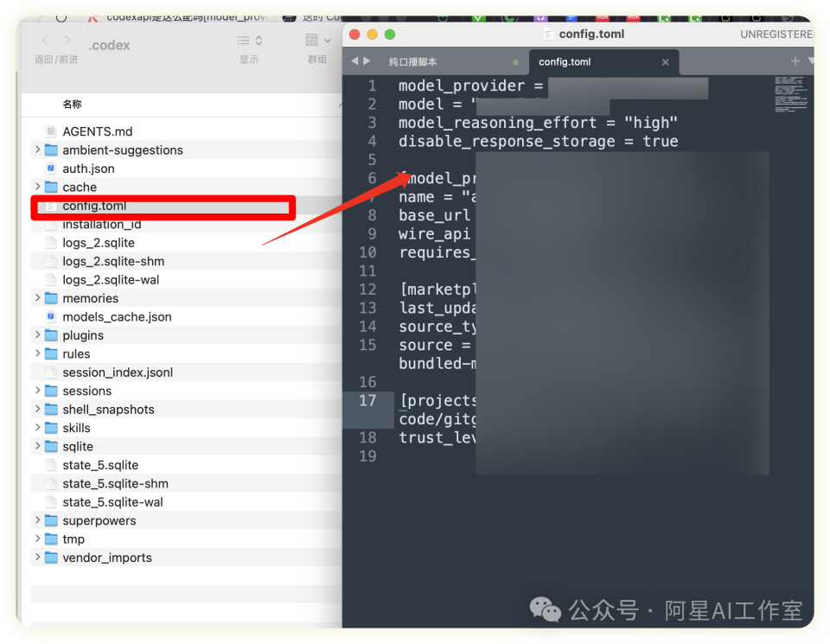Screen dimensions: 830x644
Task: Select logs_2.sqlite file
Action: pyautogui.click(x=99, y=243)
